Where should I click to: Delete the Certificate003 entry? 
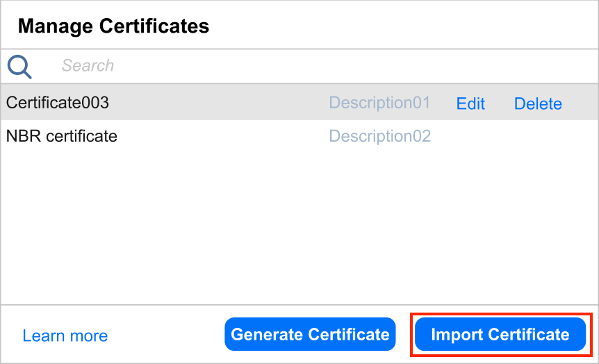pos(538,104)
